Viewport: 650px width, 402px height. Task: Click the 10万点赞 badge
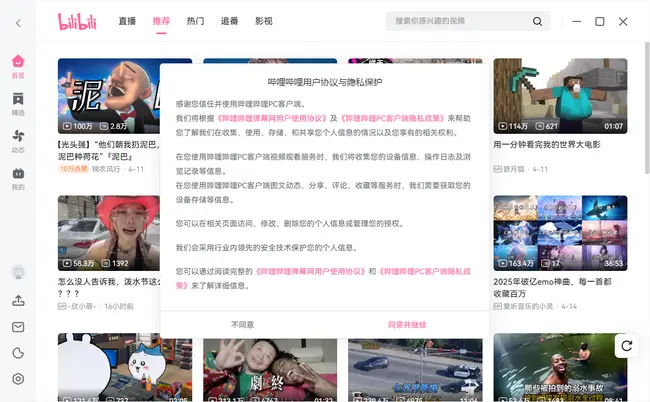point(73,169)
